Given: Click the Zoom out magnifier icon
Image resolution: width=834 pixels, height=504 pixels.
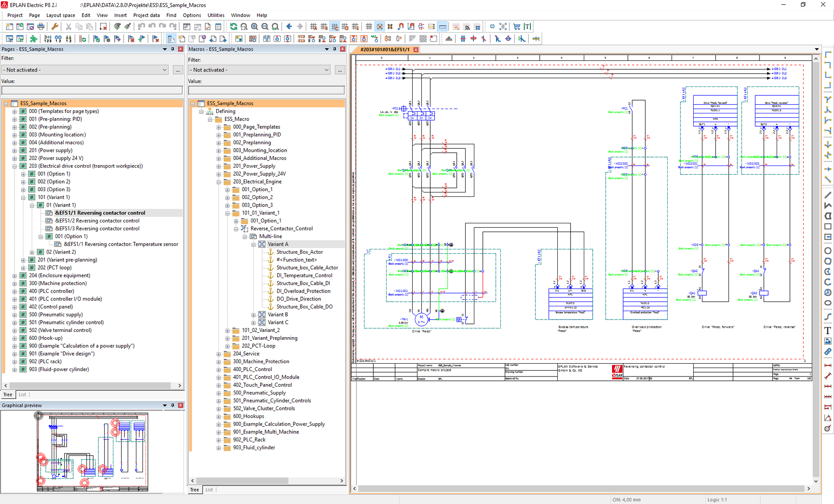Looking at the screenshot, I should (265, 27).
